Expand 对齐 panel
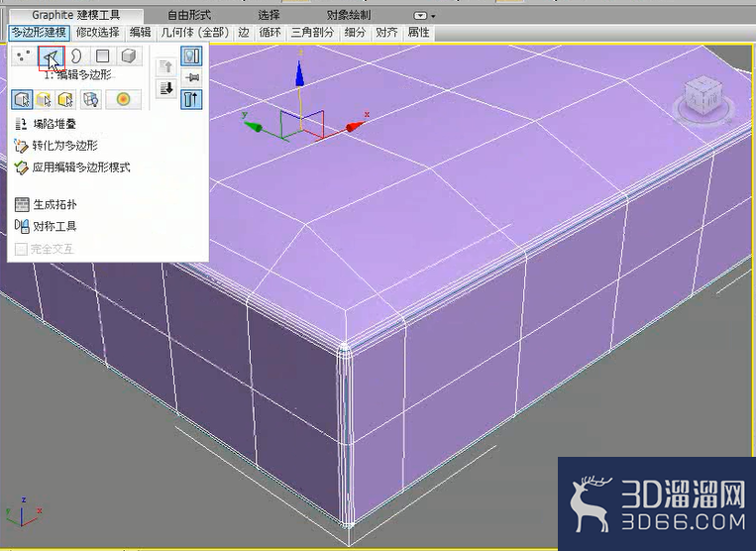Image resolution: width=756 pixels, height=551 pixels. (386, 33)
